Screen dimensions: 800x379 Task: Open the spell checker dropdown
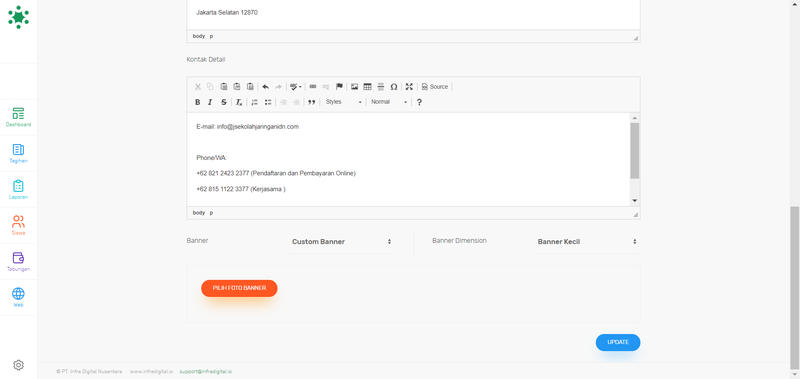295,87
